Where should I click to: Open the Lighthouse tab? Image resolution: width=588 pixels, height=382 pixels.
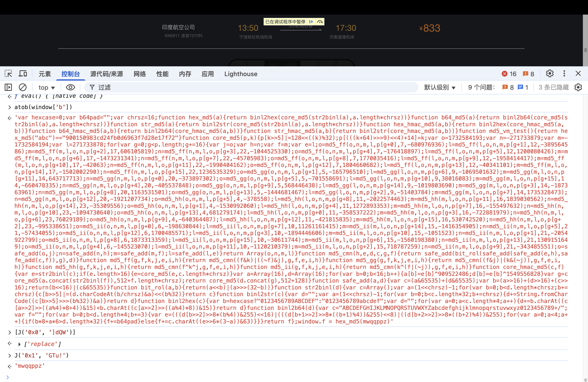(x=241, y=74)
